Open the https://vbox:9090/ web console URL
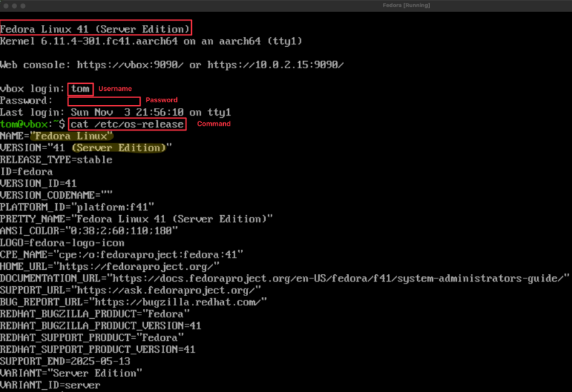This screenshot has height=392, width=572. 130,65
